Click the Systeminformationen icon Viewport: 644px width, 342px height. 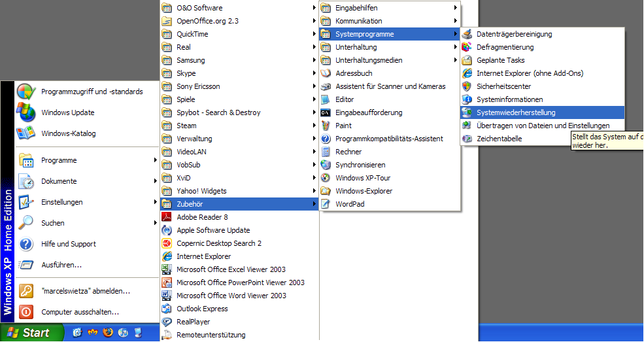coord(467,99)
